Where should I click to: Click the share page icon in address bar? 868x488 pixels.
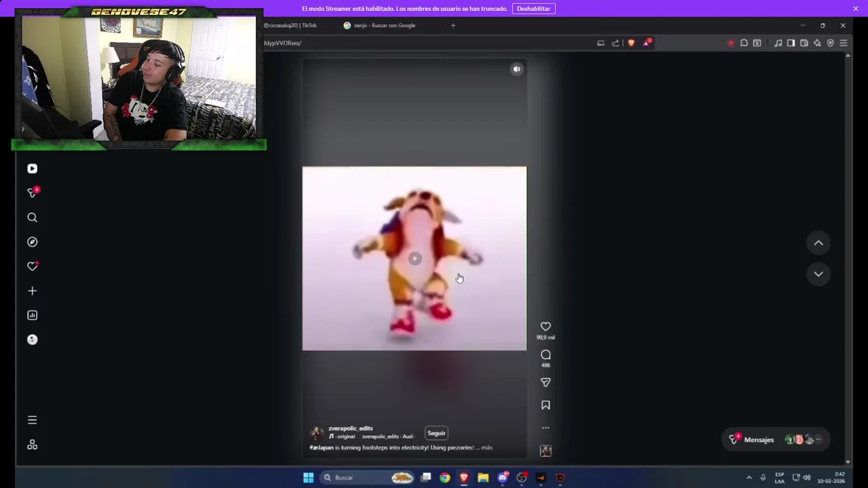[616, 43]
